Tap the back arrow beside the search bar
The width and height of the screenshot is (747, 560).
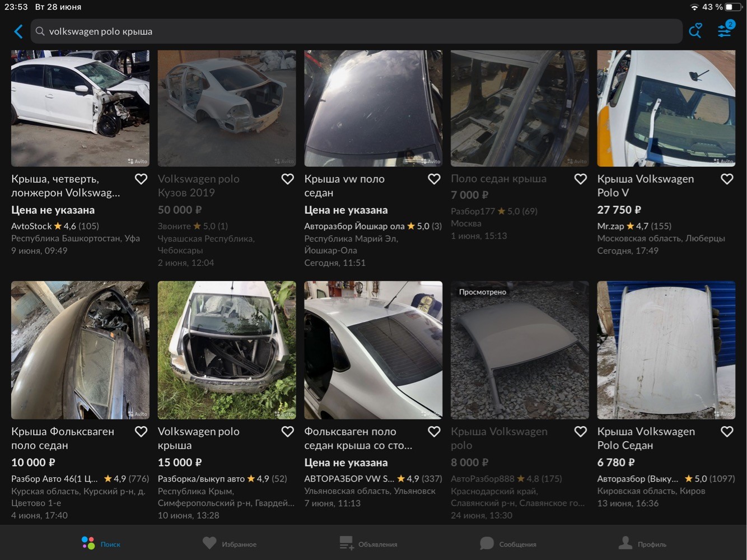[18, 31]
